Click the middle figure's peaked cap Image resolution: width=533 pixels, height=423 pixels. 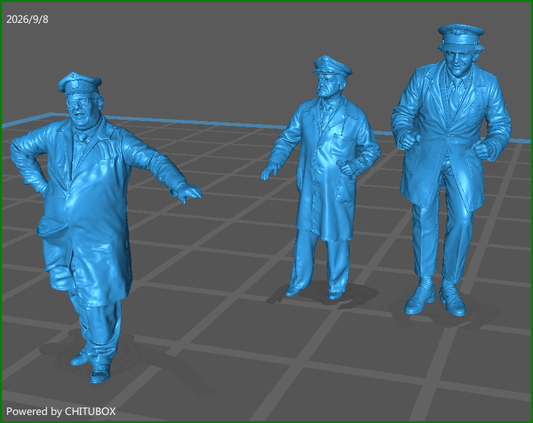[332, 65]
